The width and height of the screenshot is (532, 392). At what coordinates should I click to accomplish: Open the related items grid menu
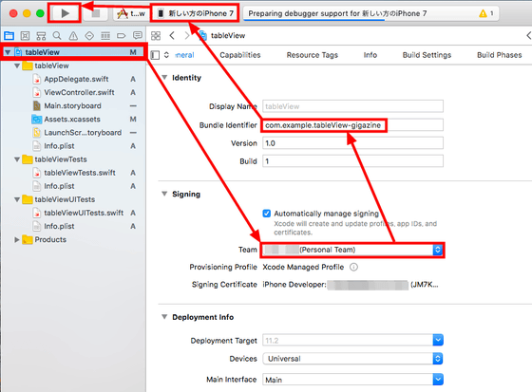[156, 36]
